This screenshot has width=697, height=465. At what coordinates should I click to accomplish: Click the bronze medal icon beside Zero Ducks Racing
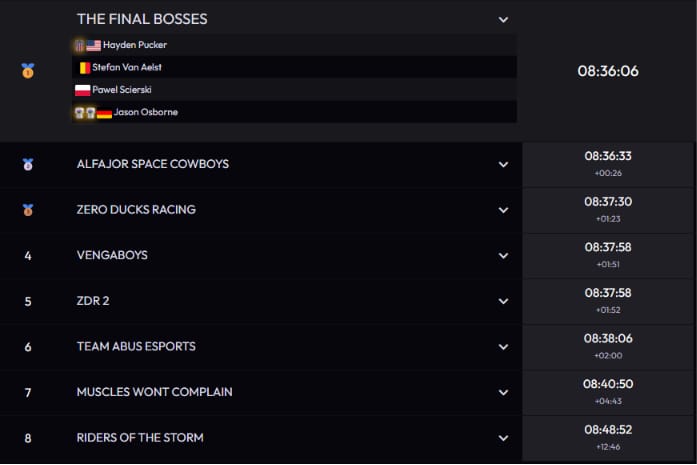click(x=28, y=210)
